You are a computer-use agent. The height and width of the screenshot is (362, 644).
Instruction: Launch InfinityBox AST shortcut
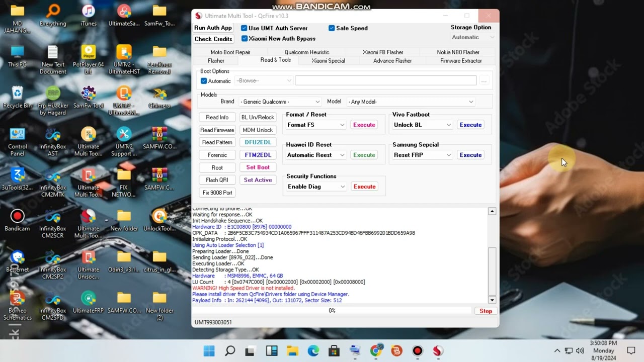(x=53, y=142)
